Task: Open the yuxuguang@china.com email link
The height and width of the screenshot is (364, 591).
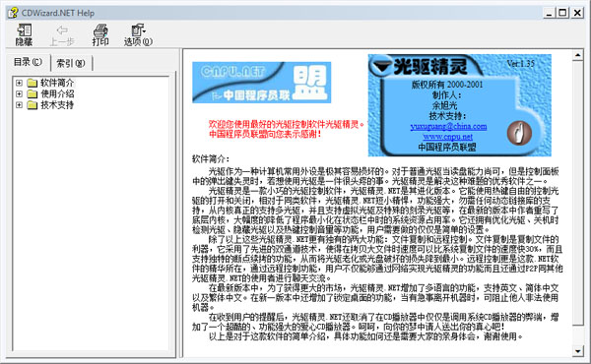Action: pos(448,127)
